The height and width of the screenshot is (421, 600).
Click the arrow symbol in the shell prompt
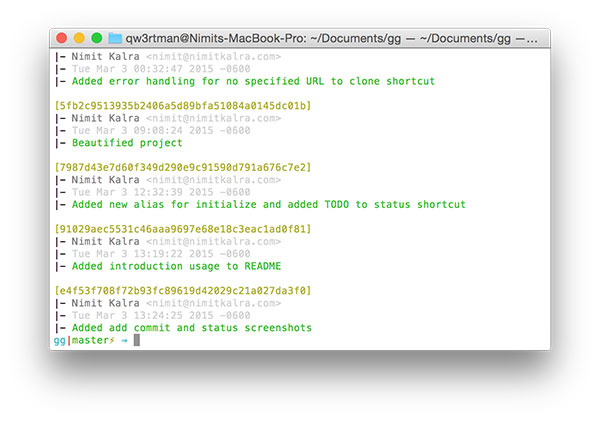pyautogui.click(x=124, y=340)
